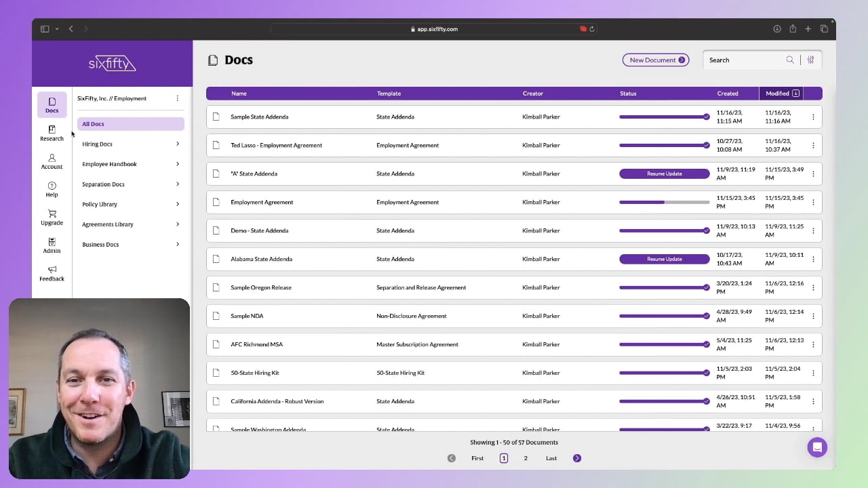Open the Feedback megaphone icon
The width and height of the screenshot is (868, 488).
(52, 273)
